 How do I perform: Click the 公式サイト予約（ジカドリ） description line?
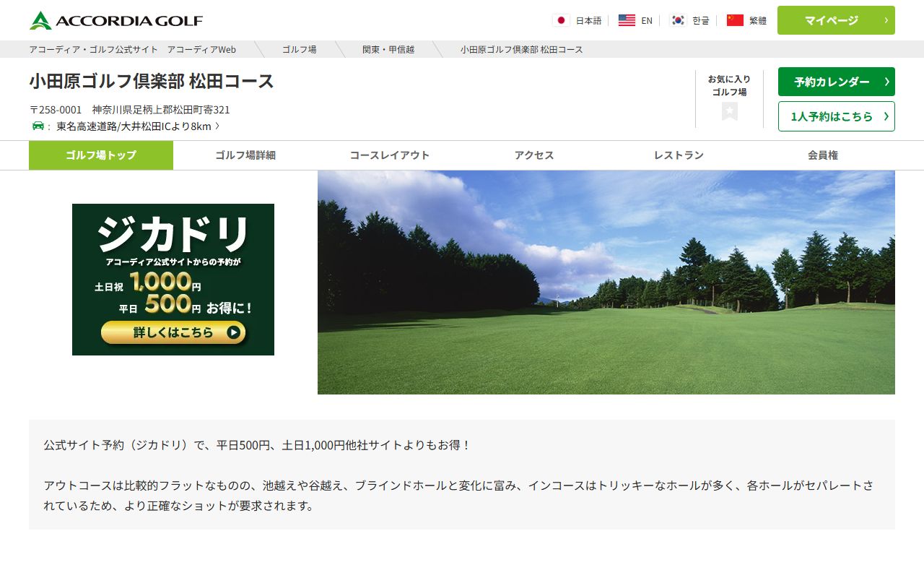[257, 445]
